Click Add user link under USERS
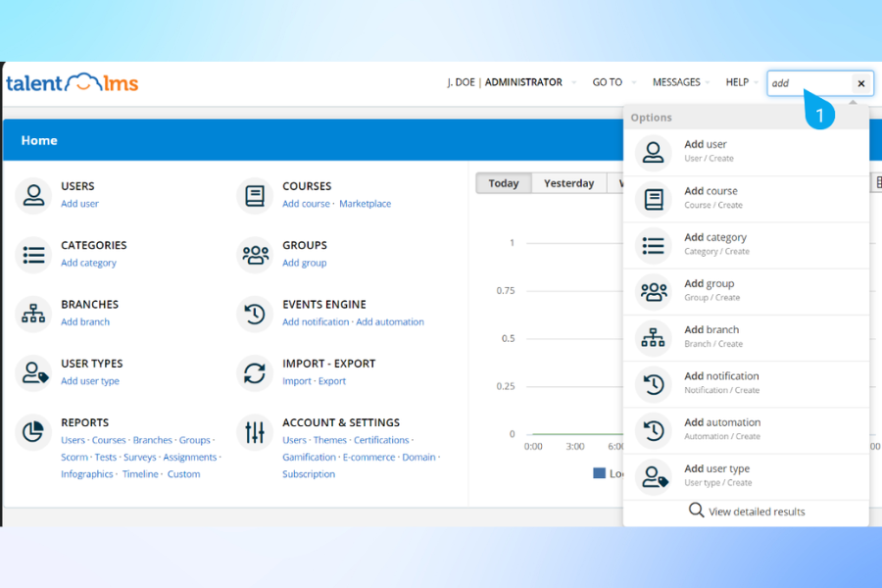 pyautogui.click(x=79, y=204)
